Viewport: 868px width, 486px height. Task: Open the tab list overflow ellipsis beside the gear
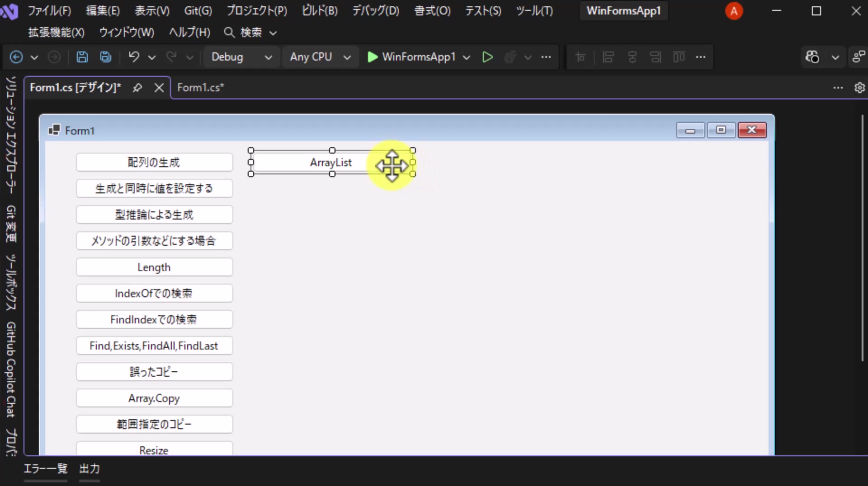click(838, 88)
